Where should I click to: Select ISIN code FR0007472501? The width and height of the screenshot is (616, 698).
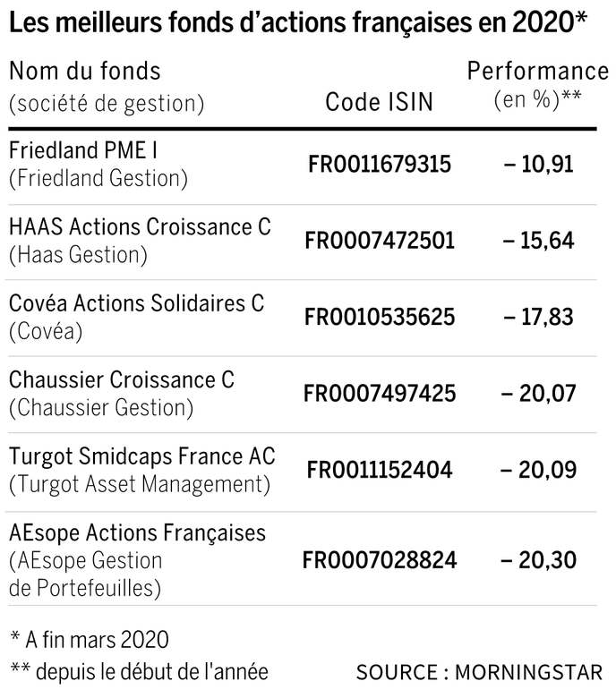[380, 241]
